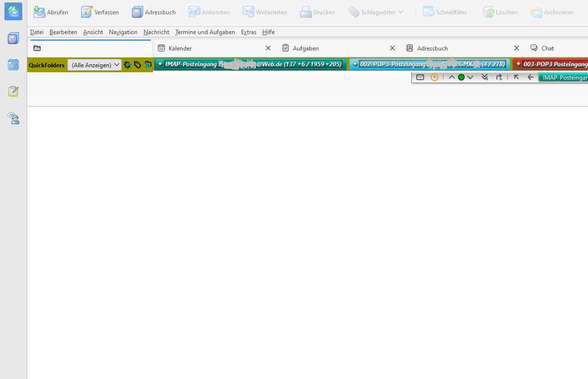Open address book from the left sidebar
This screenshot has width=588, height=379.
coord(13,38)
